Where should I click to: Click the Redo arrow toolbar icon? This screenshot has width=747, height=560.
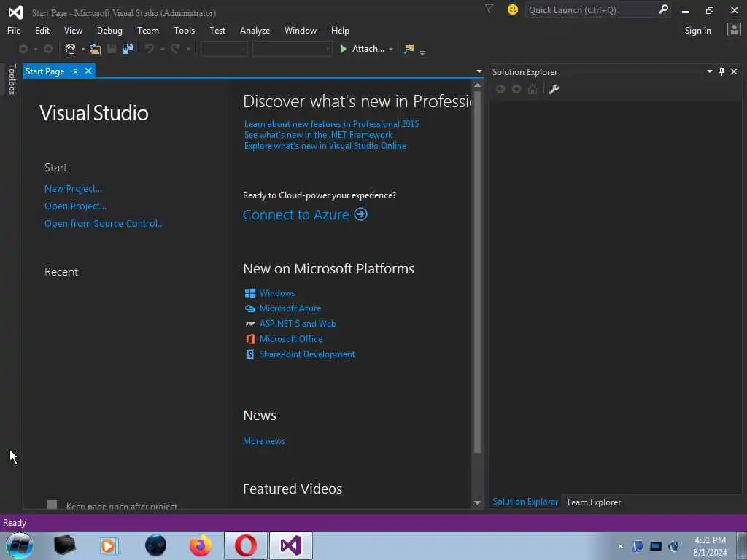tap(175, 49)
